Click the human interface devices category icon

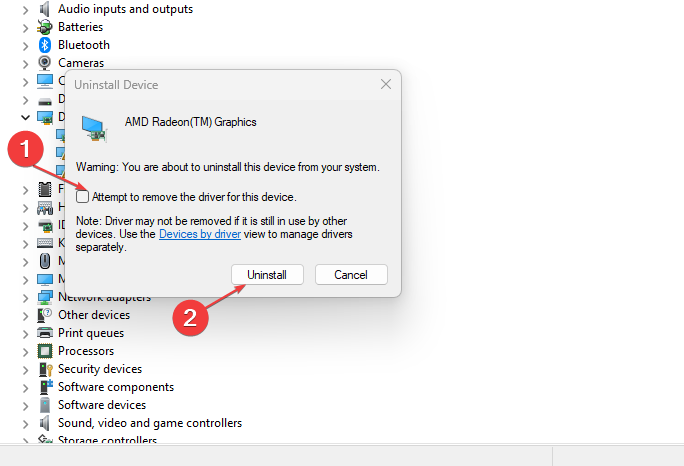(x=44, y=208)
